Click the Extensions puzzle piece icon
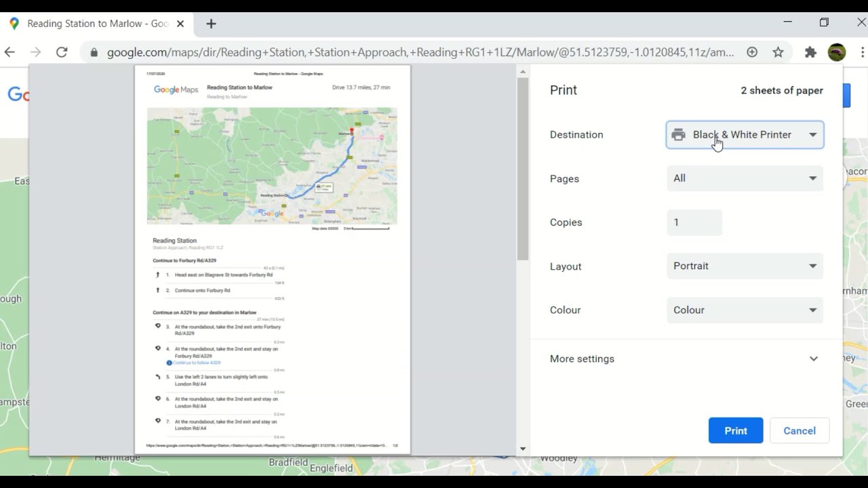Image resolution: width=868 pixels, height=488 pixels. (x=810, y=52)
